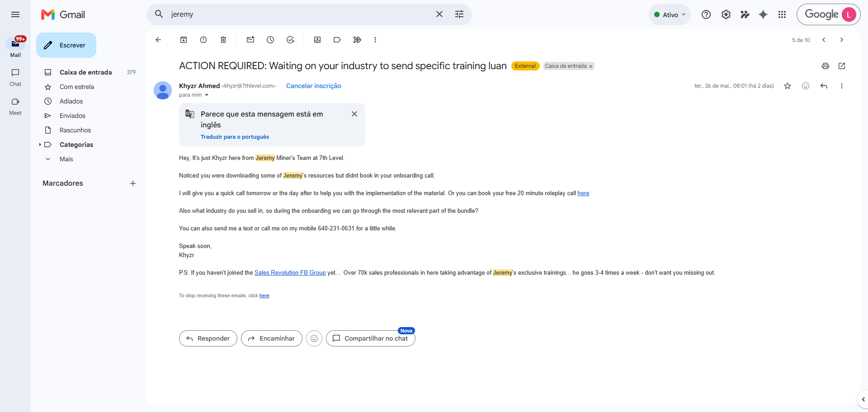The width and height of the screenshot is (868, 412).
Task: Open Sales Revolution FB Group link
Action: 290,272
